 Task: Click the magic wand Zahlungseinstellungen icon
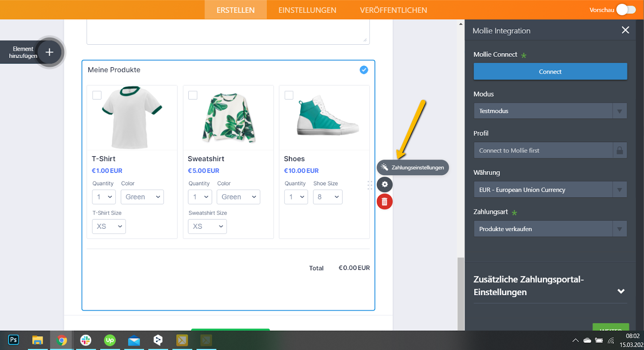click(384, 167)
